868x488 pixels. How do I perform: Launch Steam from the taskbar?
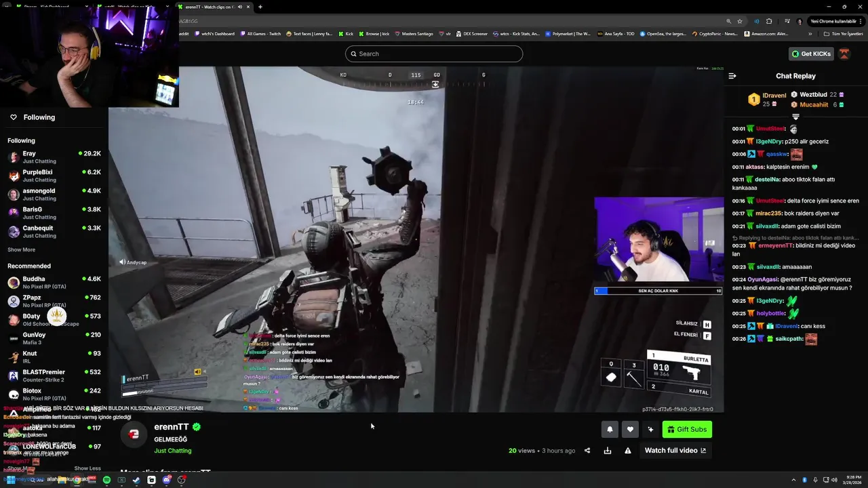136,480
